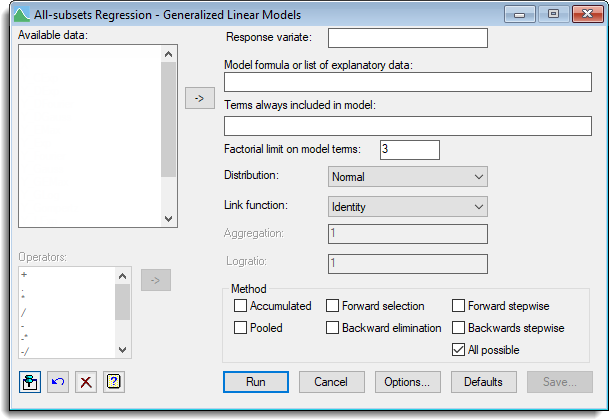The width and height of the screenshot is (609, 420).
Task: Open the Options dialog
Action: pyautogui.click(x=407, y=382)
